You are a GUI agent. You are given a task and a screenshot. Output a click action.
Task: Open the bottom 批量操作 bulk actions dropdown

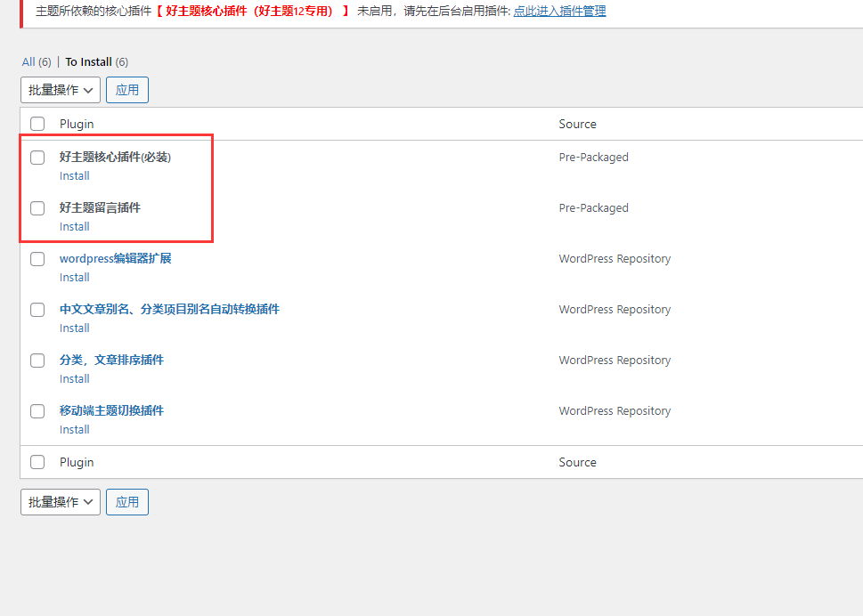[x=61, y=502]
